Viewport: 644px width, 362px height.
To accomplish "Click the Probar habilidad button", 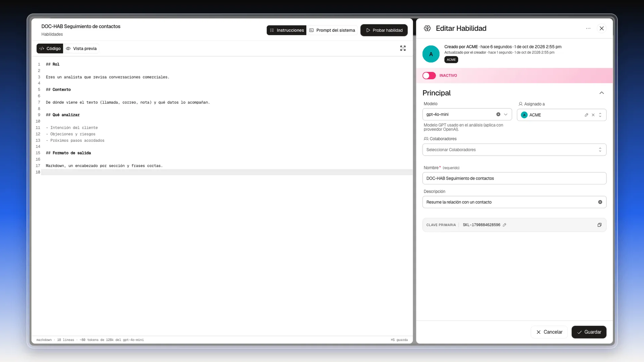I will pos(384,30).
